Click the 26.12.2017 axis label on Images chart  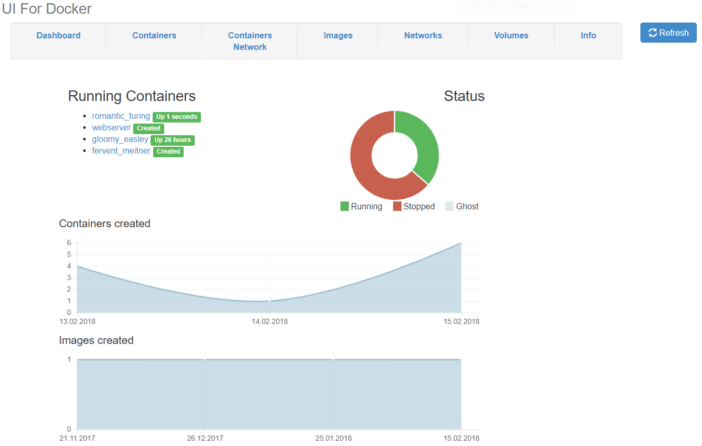click(x=205, y=438)
